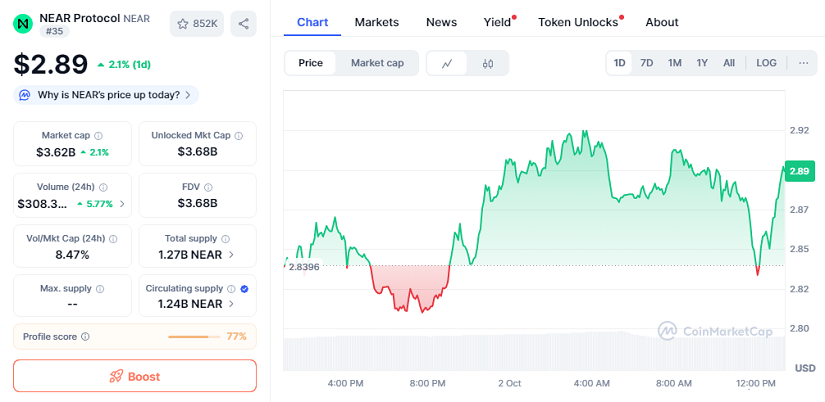Open chart more options ellipsis
825x402 pixels.
[803, 63]
